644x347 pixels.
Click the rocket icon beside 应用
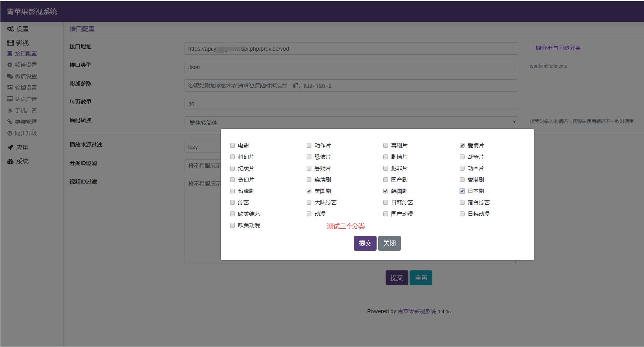coord(10,147)
